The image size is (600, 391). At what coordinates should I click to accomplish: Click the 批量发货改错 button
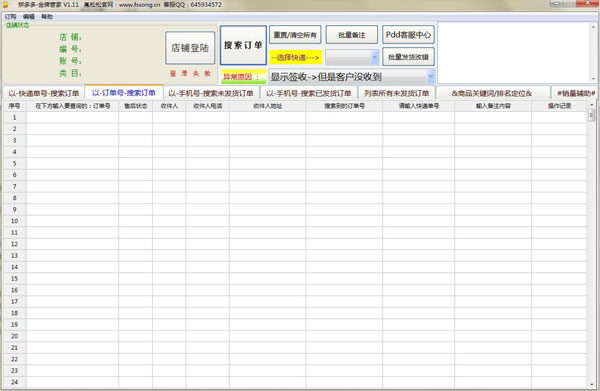(x=408, y=57)
